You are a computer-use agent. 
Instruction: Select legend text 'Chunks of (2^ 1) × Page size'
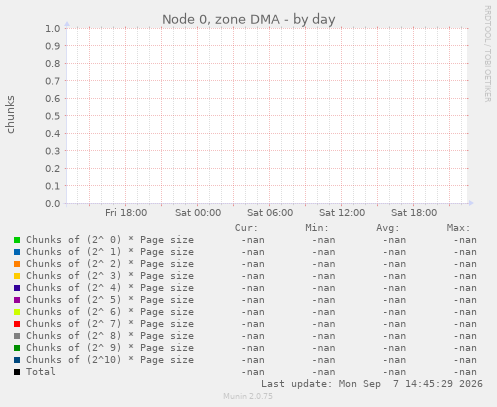110,252
